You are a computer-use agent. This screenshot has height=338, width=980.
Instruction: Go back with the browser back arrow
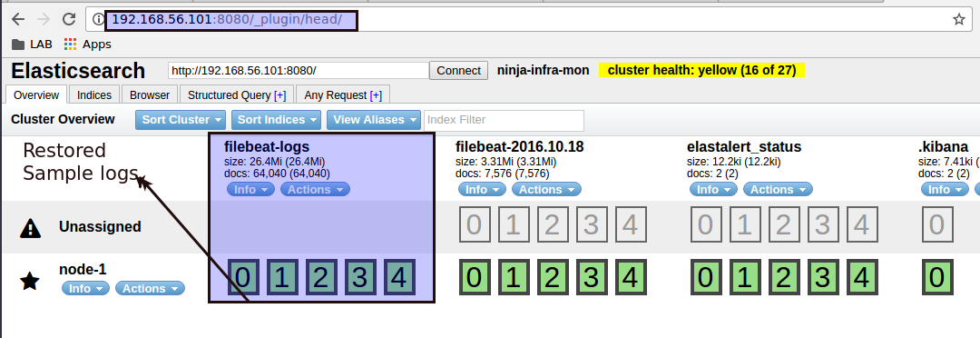pyautogui.click(x=18, y=19)
